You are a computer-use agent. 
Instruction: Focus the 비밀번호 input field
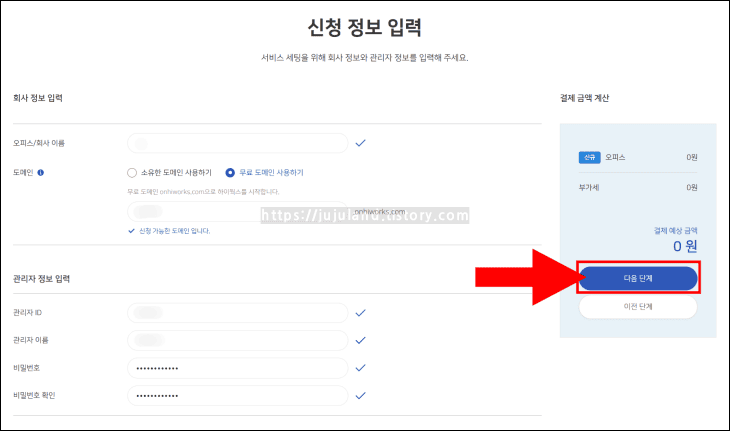click(237, 368)
